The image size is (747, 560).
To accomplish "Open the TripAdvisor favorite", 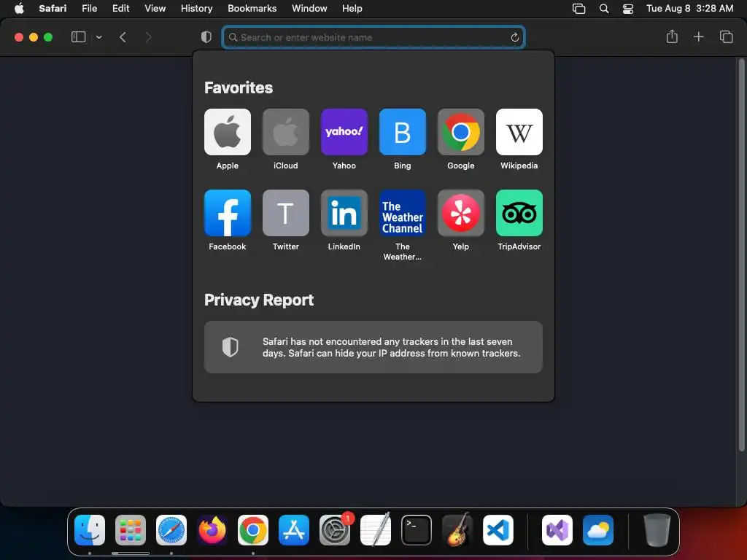I will 519,213.
